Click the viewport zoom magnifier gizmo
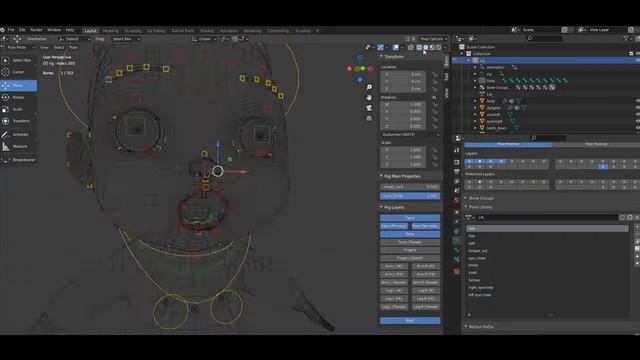Screen dimensions: 640x360 [x=369, y=87]
